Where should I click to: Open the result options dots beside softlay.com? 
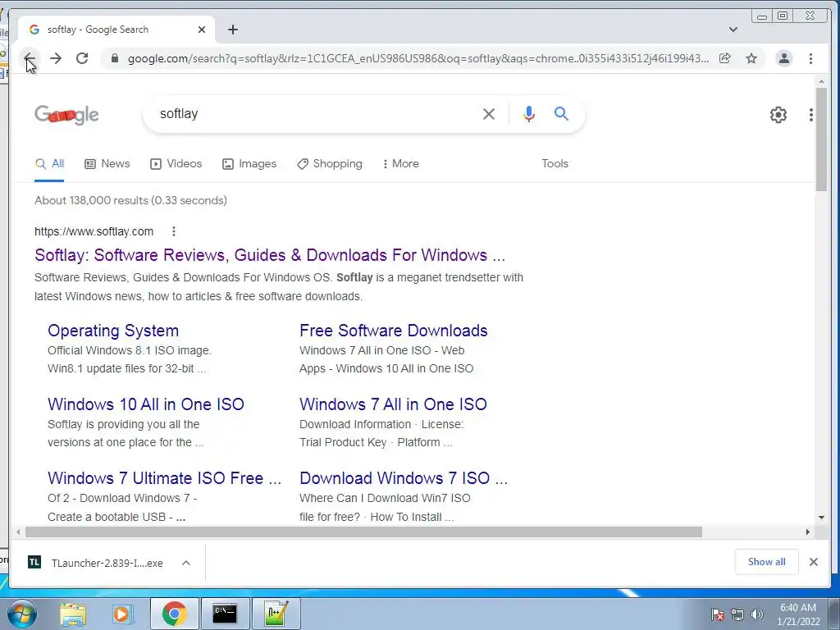(174, 231)
